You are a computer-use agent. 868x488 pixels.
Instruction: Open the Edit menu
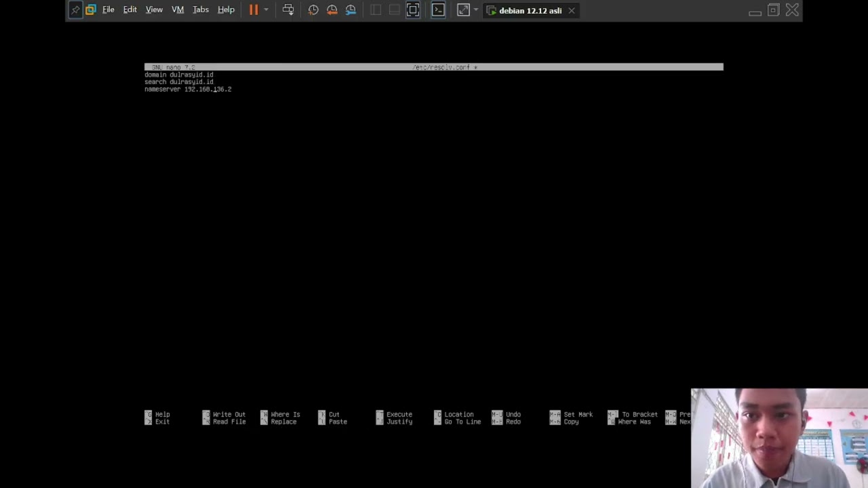tap(130, 10)
